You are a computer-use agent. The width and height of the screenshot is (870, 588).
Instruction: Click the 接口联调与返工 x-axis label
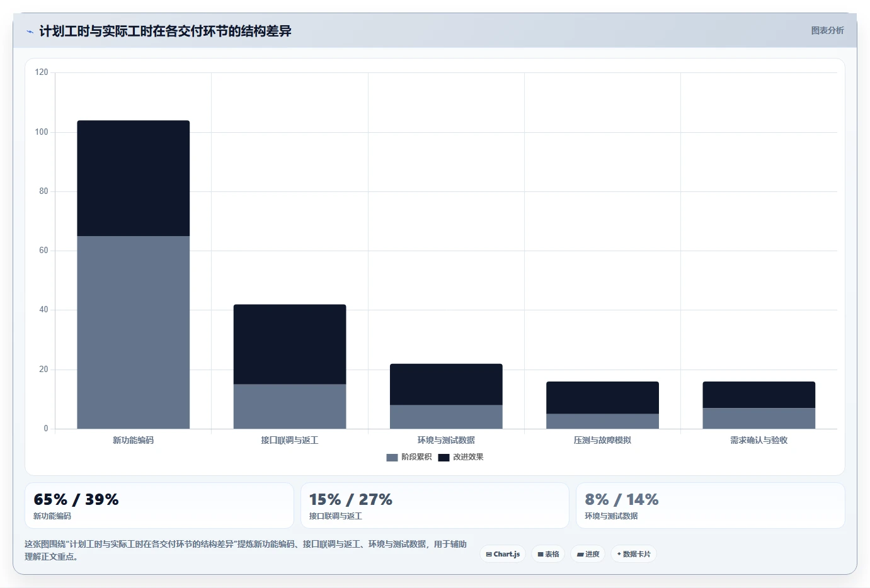pos(290,440)
